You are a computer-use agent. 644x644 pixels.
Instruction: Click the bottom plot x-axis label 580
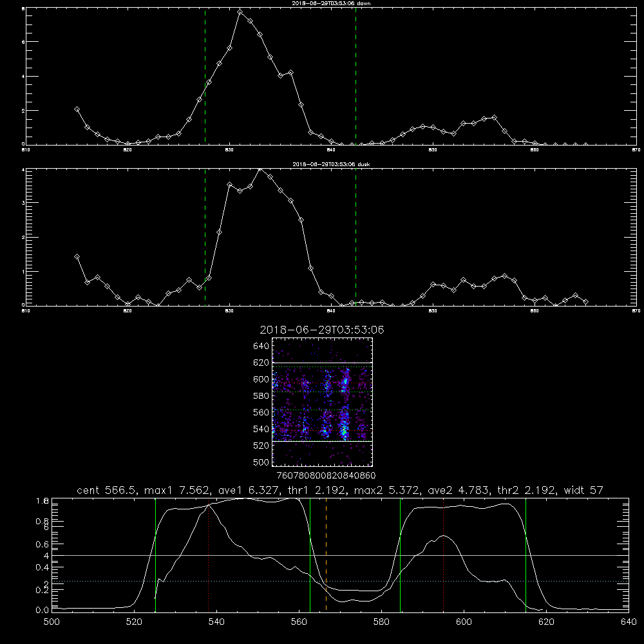coord(381,622)
